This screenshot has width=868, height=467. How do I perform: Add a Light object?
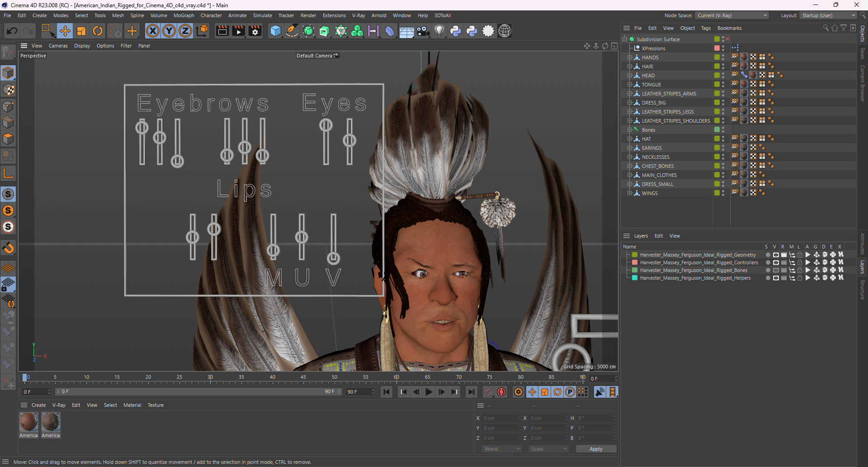[439, 31]
